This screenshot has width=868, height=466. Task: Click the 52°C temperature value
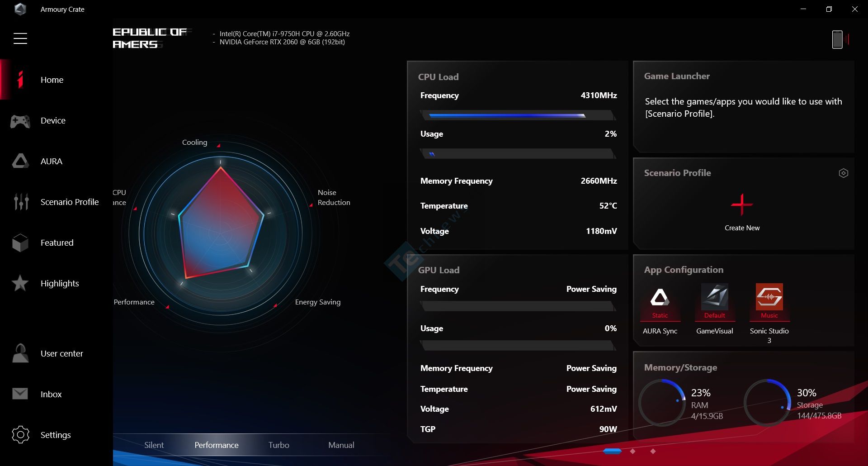(608, 206)
